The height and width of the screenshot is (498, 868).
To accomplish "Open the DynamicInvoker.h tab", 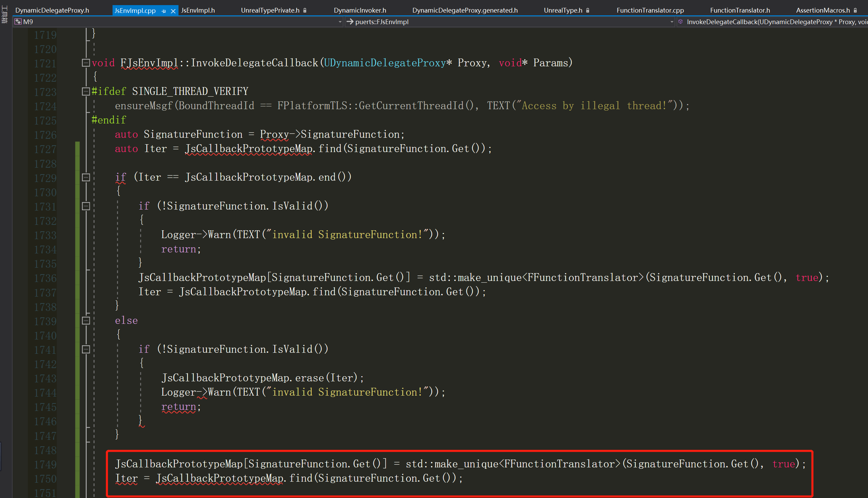I will 360,10.
